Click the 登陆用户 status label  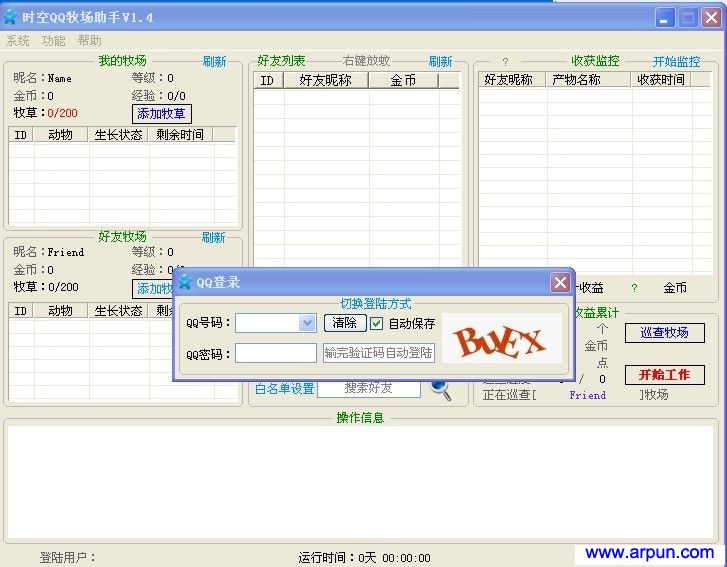tap(68, 558)
